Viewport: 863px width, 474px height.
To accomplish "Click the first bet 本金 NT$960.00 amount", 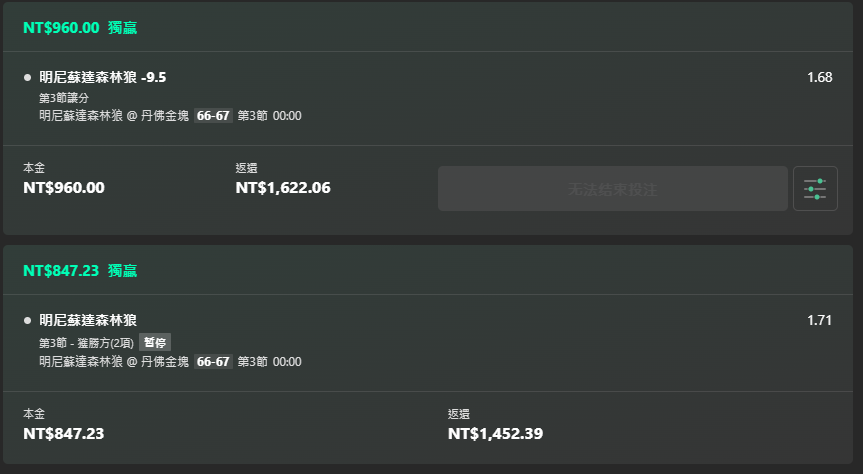I will (x=64, y=188).
